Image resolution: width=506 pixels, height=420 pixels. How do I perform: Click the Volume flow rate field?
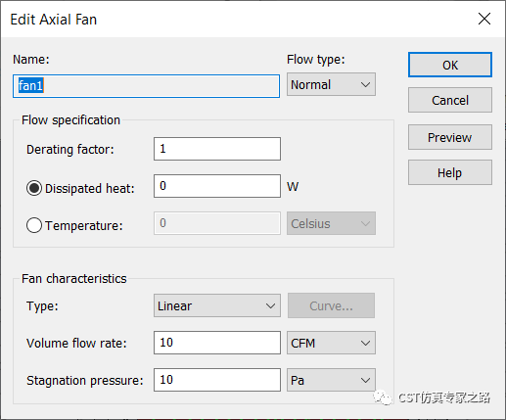tap(217, 343)
